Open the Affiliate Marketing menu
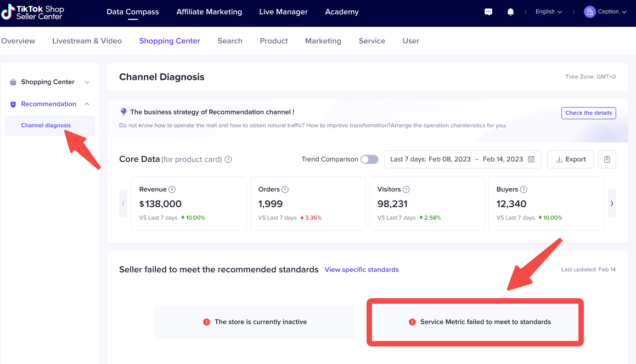The height and width of the screenshot is (364, 636). click(209, 12)
